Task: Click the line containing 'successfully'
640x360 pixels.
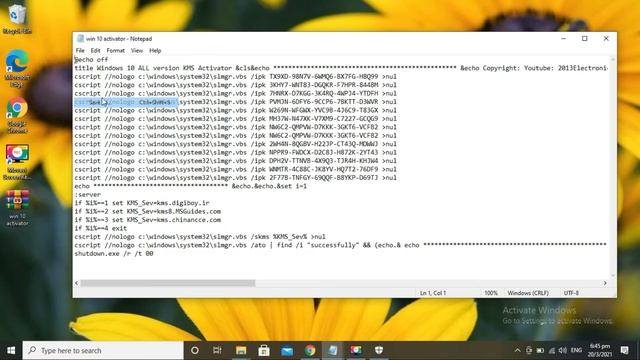Action: [x=340, y=245]
